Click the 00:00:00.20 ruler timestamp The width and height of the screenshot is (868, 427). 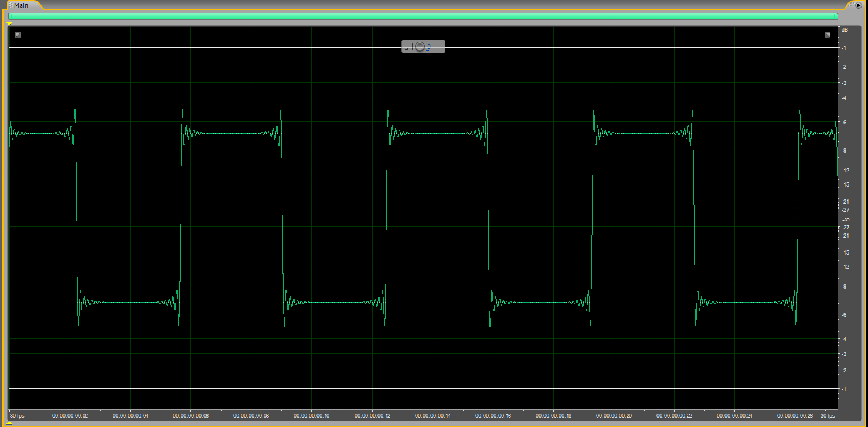click(x=614, y=415)
